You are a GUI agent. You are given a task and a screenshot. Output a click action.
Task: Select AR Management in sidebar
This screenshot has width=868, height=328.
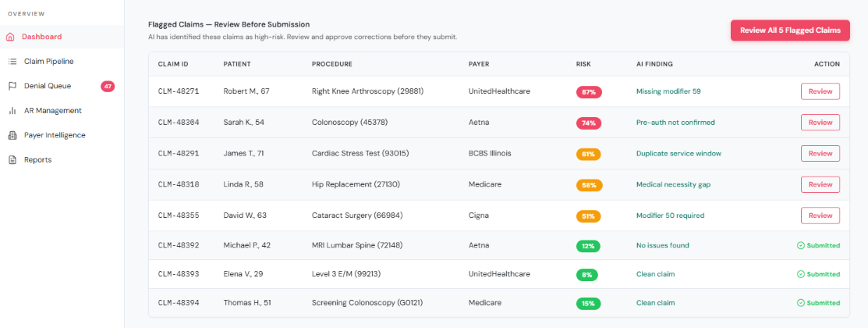coord(62,111)
